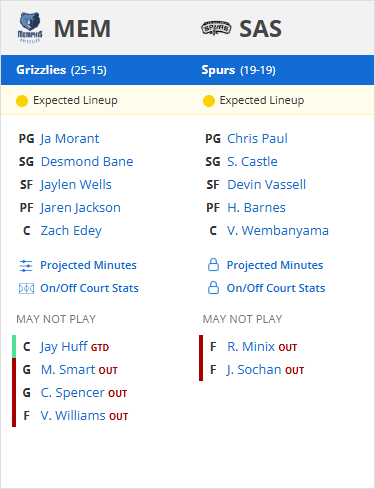Open Chris Paul's player page
This screenshot has height=489, width=375.
pyautogui.click(x=257, y=139)
